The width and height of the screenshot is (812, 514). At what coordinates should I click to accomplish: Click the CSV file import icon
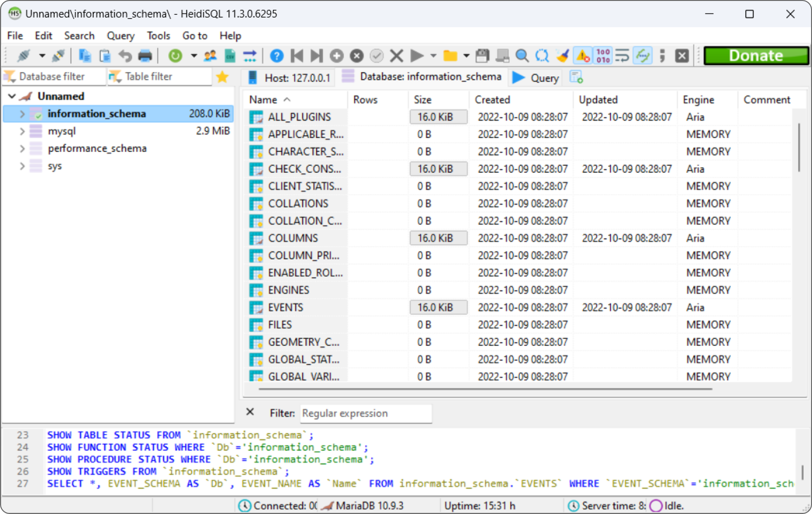point(230,56)
